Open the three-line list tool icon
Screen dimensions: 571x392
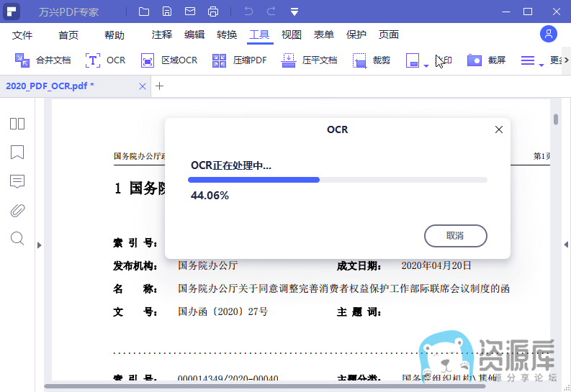(x=528, y=60)
